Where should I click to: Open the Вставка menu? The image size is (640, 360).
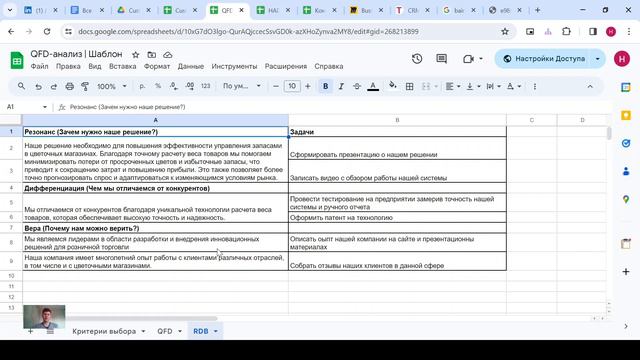click(x=122, y=66)
